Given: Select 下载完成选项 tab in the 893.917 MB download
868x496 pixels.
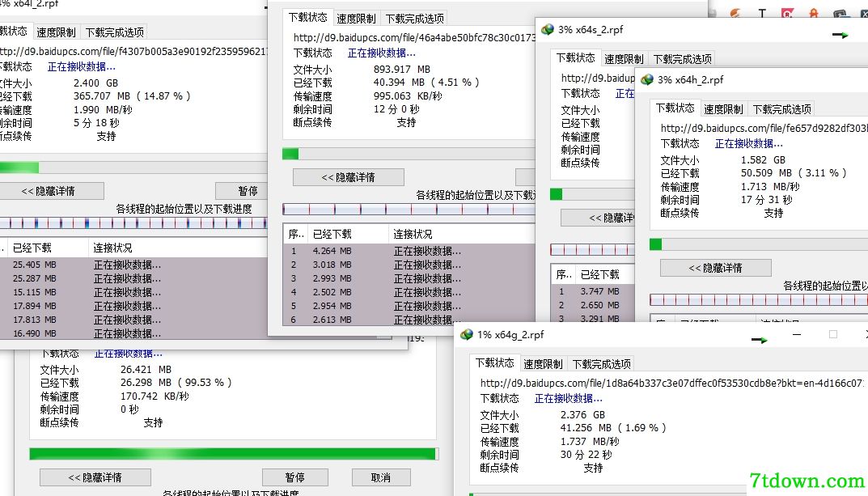Looking at the screenshot, I should 415,19.
